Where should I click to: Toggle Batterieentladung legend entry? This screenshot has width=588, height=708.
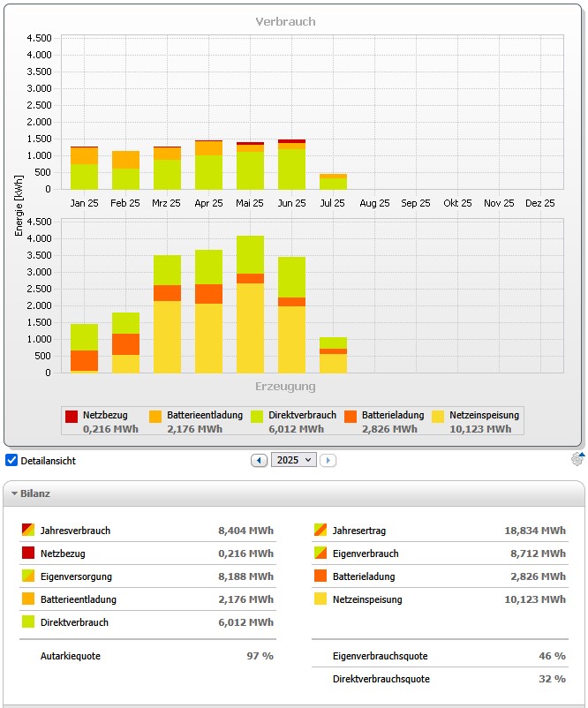196,415
